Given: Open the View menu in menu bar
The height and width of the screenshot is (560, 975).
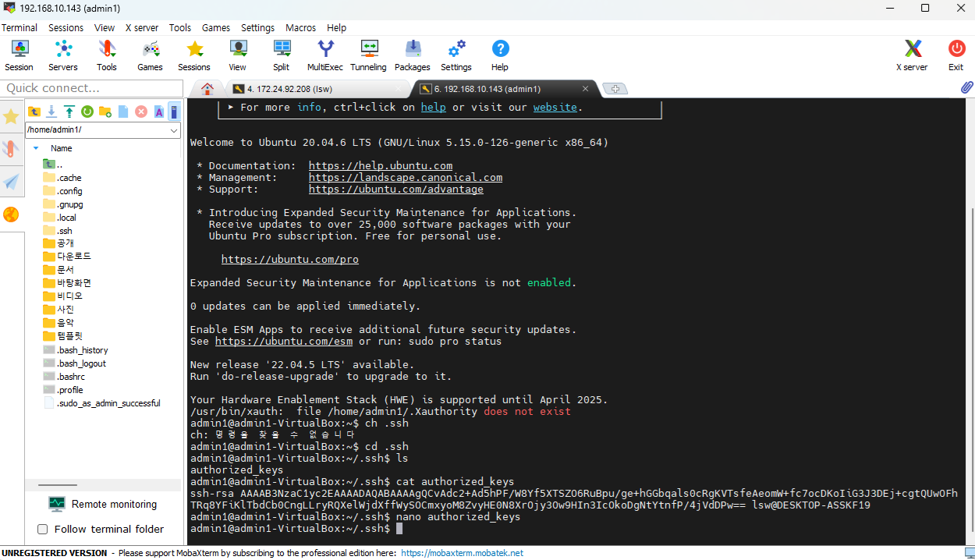Looking at the screenshot, I should click(x=105, y=27).
